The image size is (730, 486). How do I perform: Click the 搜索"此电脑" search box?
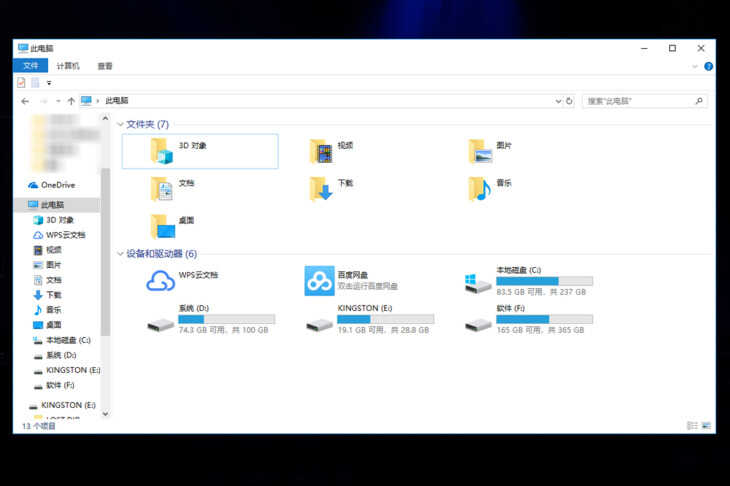coord(640,101)
